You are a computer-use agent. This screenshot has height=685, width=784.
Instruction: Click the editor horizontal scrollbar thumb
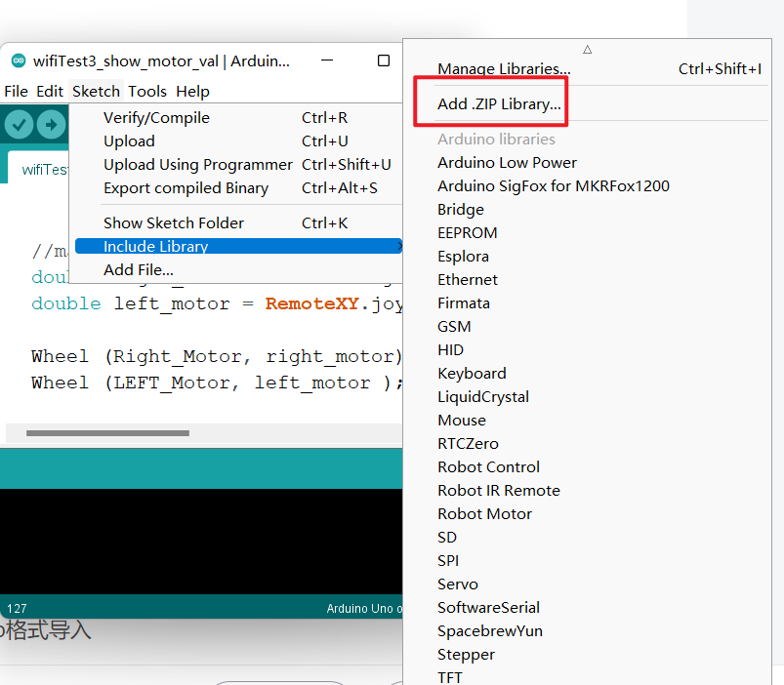click(107, 433)
